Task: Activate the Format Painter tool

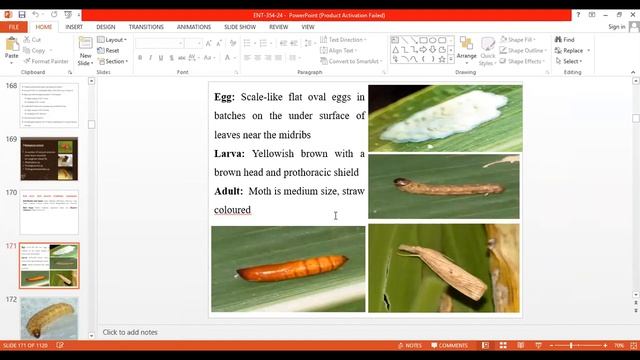Action: (46, 61)
